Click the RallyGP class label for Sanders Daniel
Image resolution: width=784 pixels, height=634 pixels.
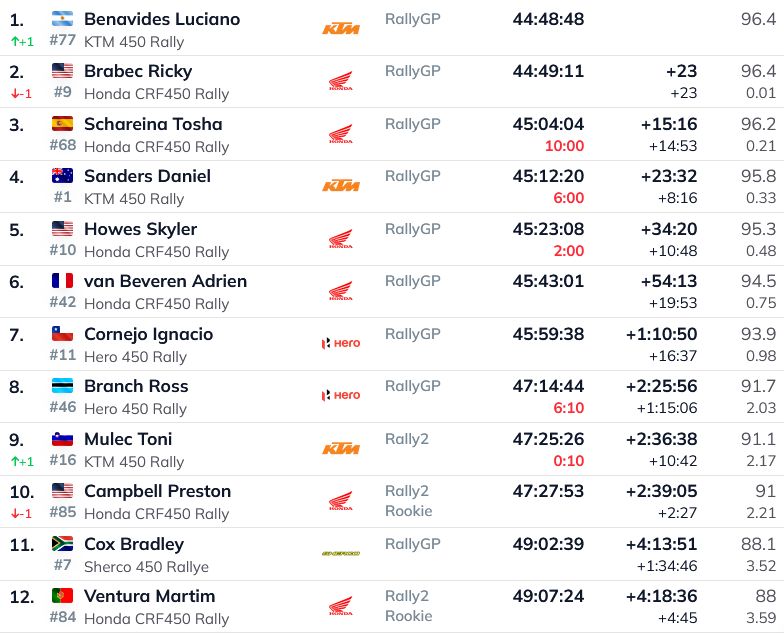pyautogui.click(x=412, y=176)
